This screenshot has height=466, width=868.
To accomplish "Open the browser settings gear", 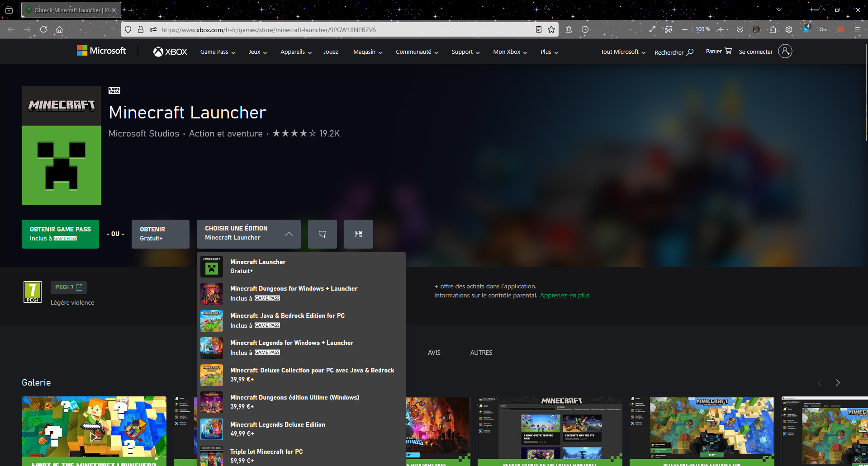I will 789,29.
